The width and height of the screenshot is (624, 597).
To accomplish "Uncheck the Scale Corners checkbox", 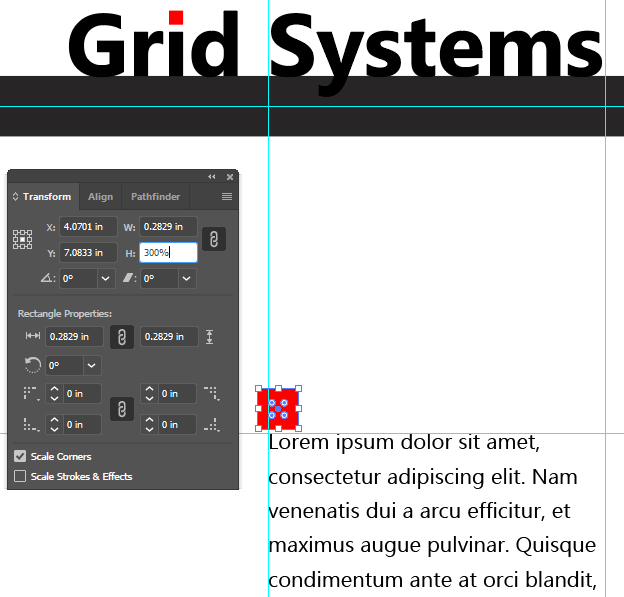I will (x=20, y=457).
